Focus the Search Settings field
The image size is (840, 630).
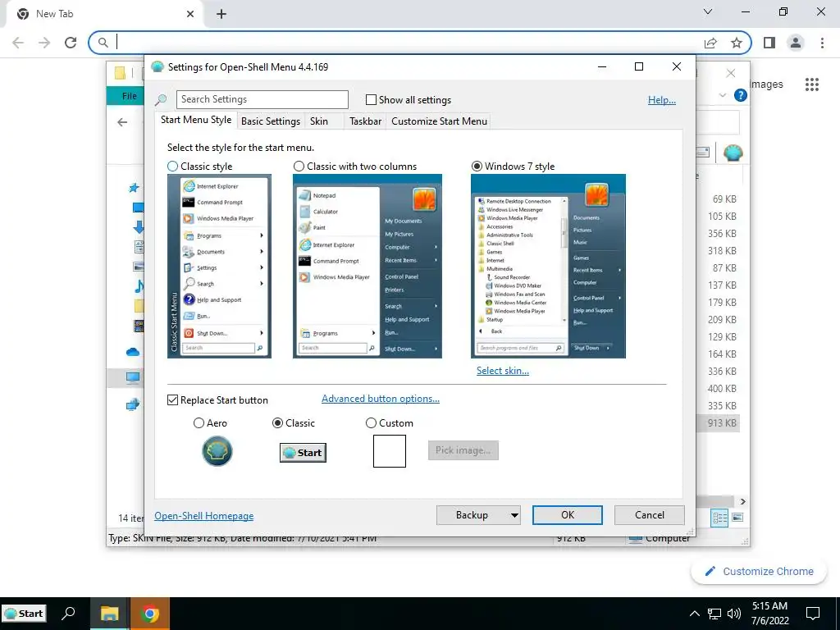262,99
